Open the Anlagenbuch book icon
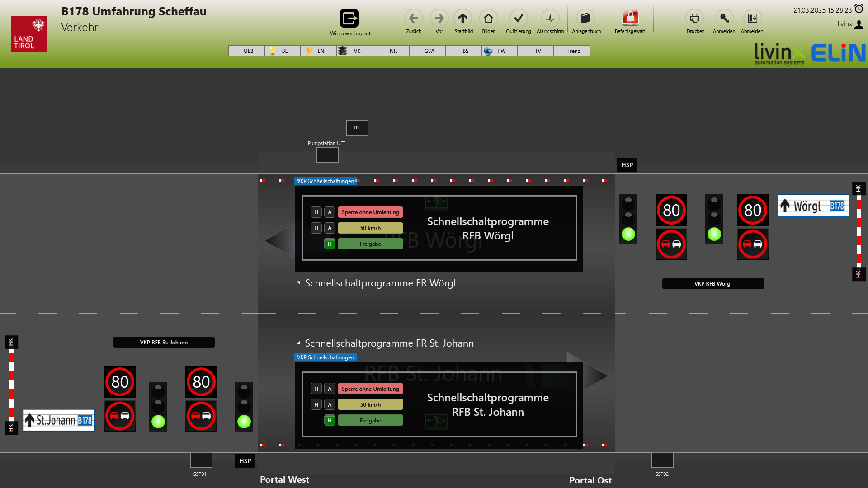 pyautogui.click(x=585, y=19)
